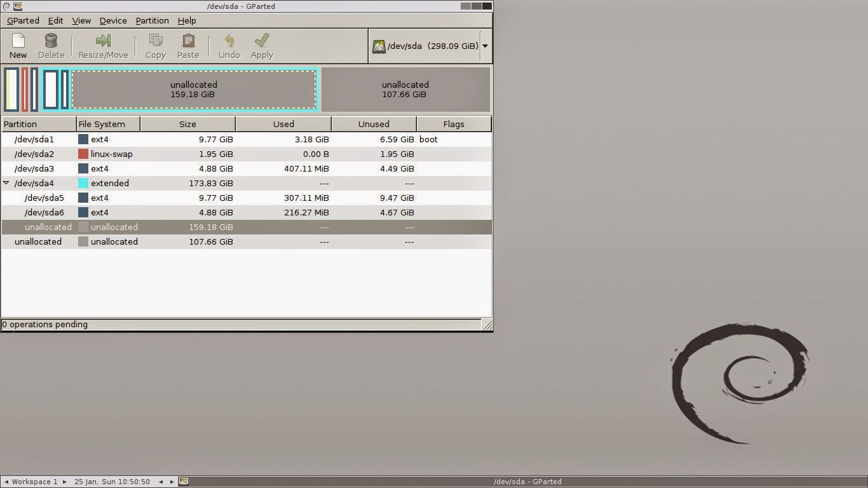Select the /dev/sda1 partition row
Image resolution: width=868 pixels, height=488 pixels.
click(x=247, y=139)
